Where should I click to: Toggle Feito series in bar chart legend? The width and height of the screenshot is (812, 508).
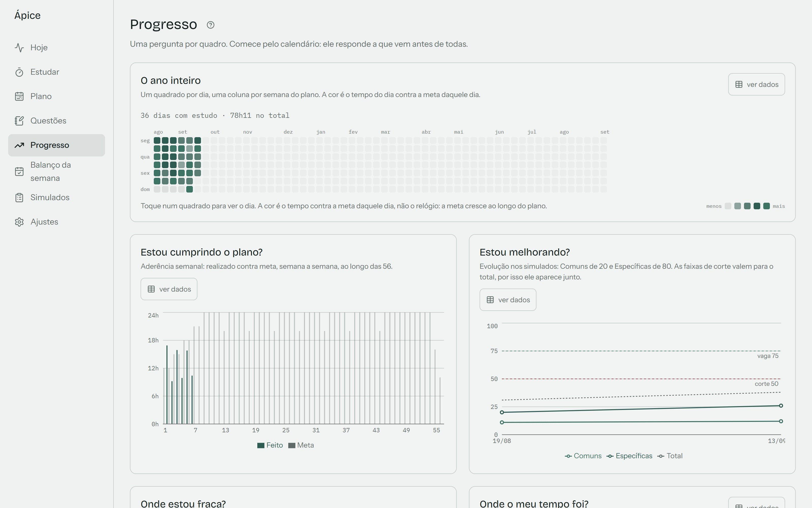(x=270, y=445)
